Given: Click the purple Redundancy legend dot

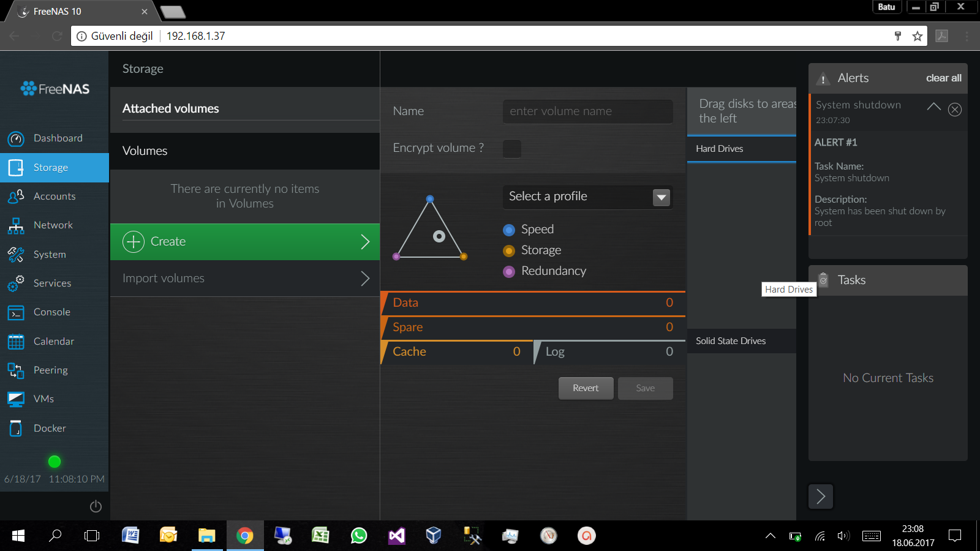Looking at the screenshot, I should [x=509, y=272].
